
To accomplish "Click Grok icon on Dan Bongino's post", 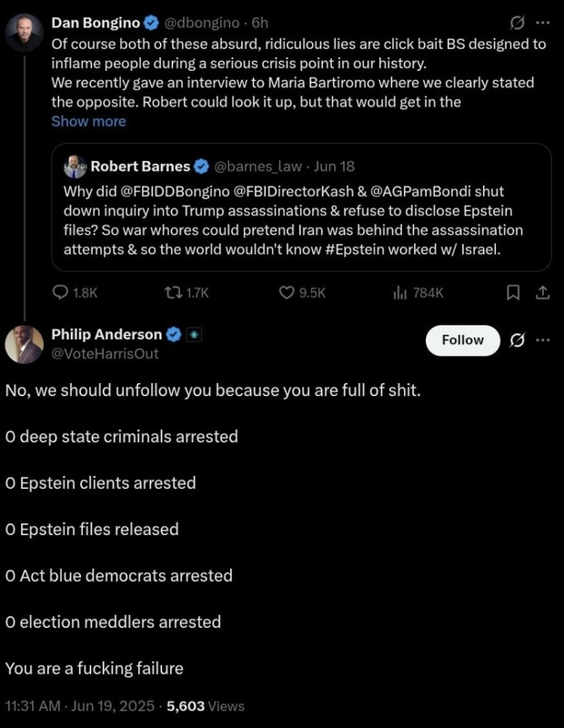I will (517, 22).
